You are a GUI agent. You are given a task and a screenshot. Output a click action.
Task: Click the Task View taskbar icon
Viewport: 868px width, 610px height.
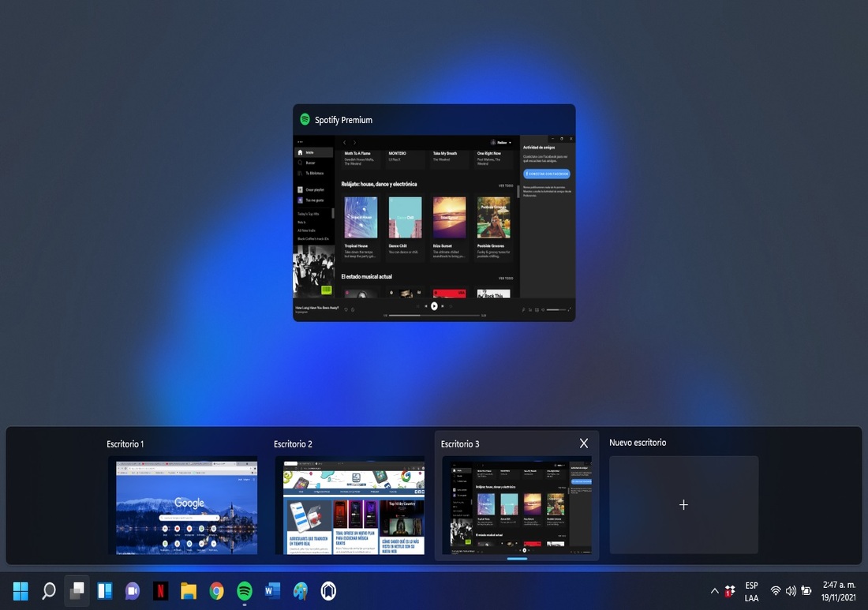[x=77, y=591]
